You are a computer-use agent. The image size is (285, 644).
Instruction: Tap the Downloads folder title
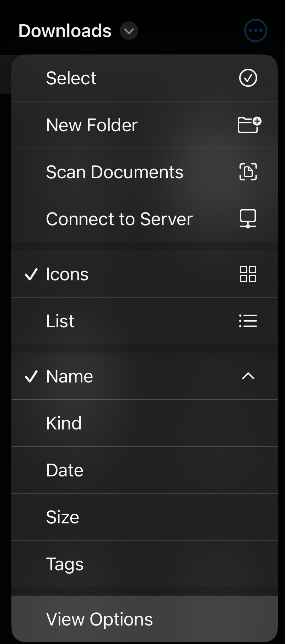[65, 31]
